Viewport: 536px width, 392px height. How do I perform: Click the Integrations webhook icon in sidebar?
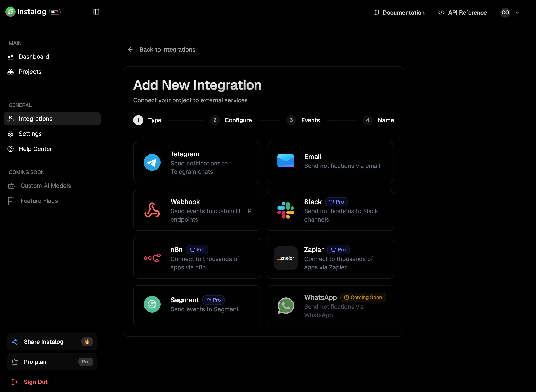[x=10, y=119]
